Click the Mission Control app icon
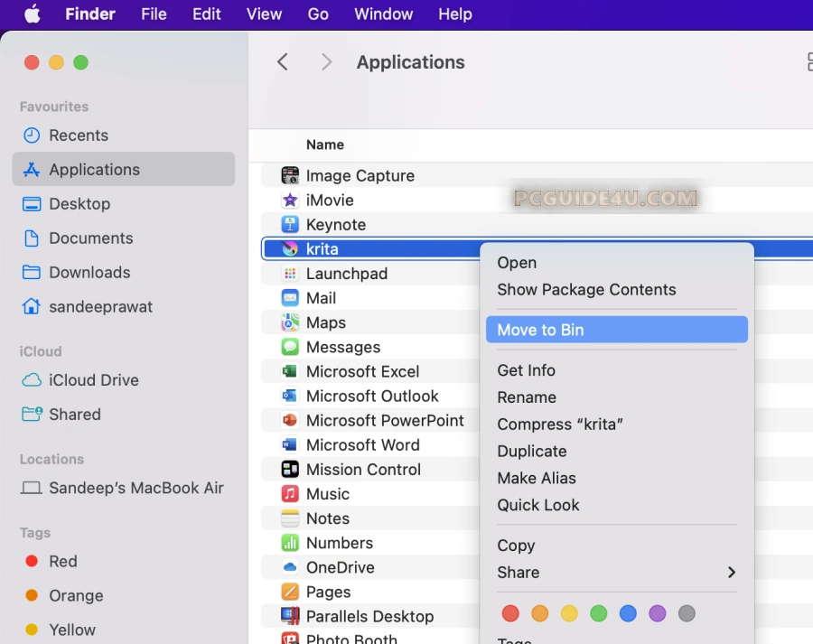Image resolution: width=813 pixels, height=644 pixels. (x=290, y=470)
